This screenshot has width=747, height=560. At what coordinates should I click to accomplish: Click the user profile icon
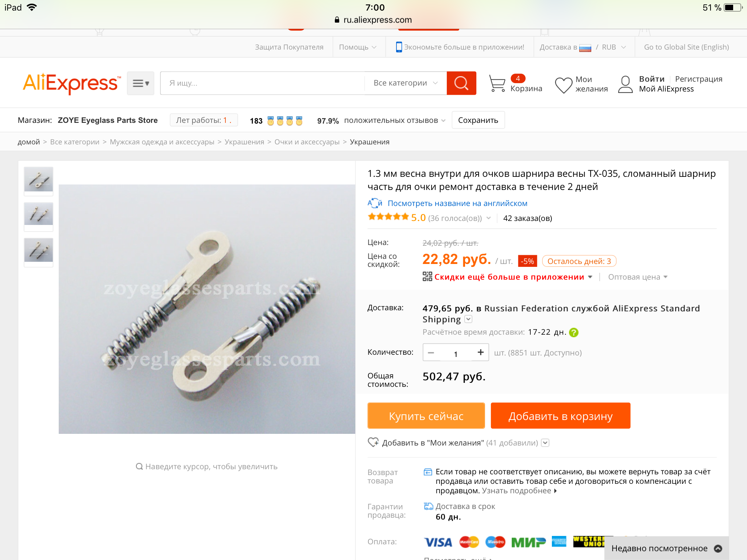(625, 84)
